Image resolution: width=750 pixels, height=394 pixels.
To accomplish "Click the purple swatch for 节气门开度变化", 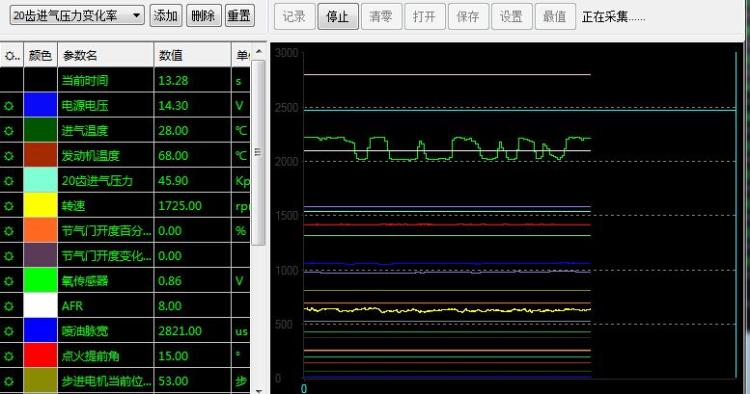I will point(40,255).
